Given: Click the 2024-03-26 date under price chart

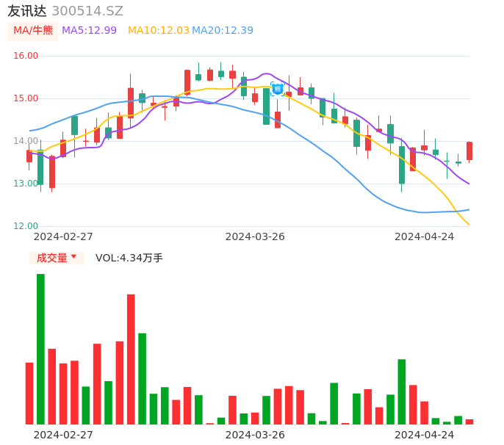Looking at the screenshot, I should pos(255,236).
